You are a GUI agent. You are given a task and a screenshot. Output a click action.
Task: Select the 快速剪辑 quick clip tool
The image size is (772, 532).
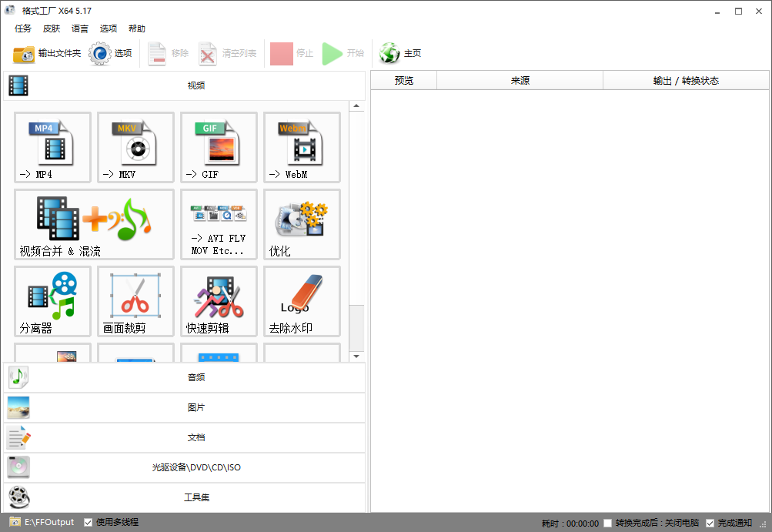tap(219, 301)
